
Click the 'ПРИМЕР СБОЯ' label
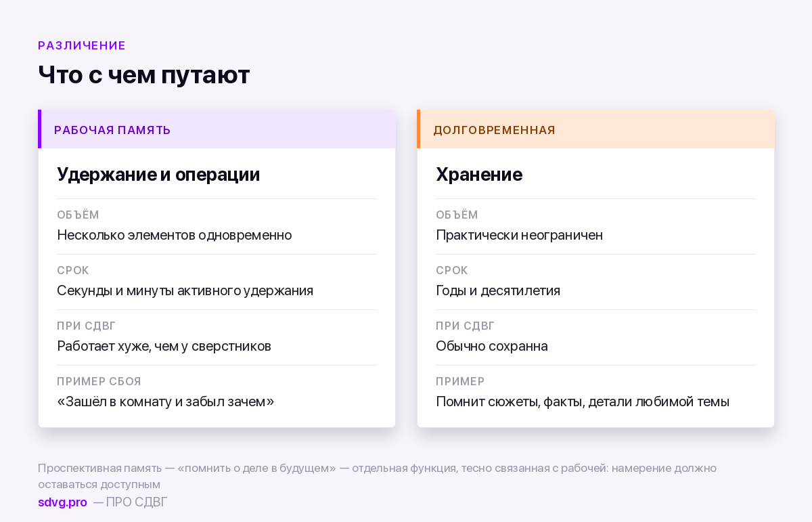tap(99, 382)
